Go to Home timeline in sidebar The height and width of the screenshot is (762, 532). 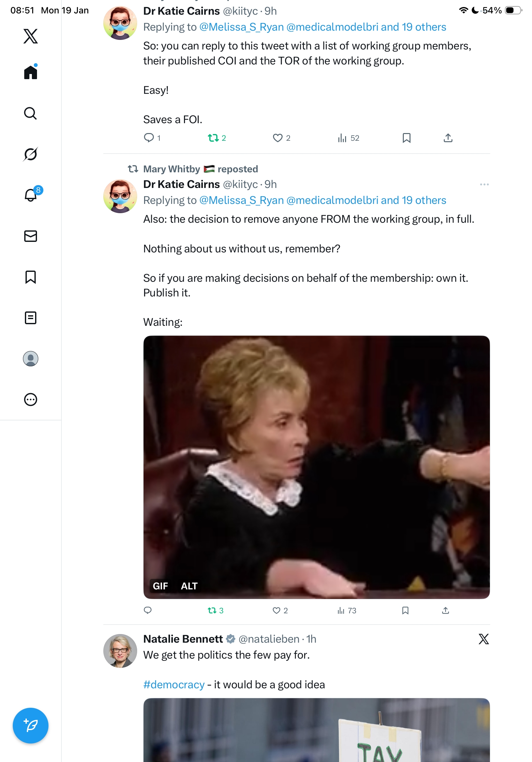point(31,72)
